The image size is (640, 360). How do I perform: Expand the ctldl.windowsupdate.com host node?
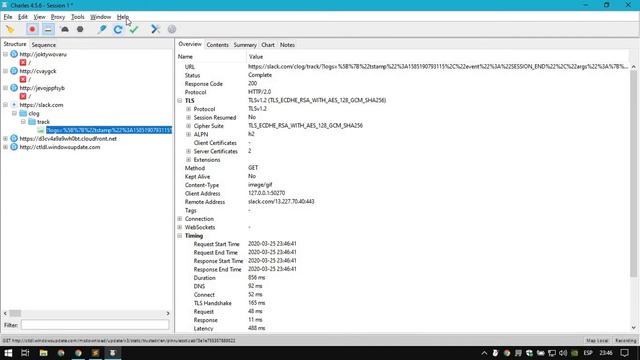5,147
